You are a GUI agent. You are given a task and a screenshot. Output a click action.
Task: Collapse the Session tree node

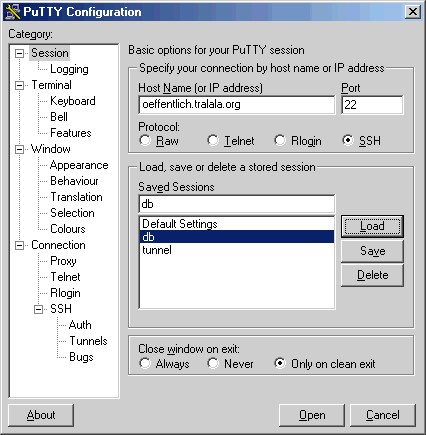click(x=20, y=53)
